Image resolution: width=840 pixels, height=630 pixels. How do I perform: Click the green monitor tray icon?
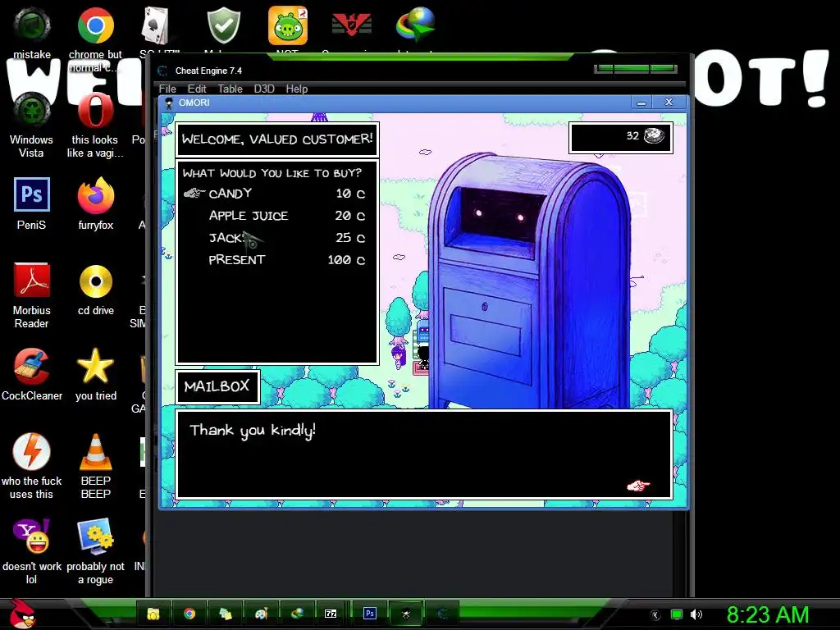[x=677, y=614]
